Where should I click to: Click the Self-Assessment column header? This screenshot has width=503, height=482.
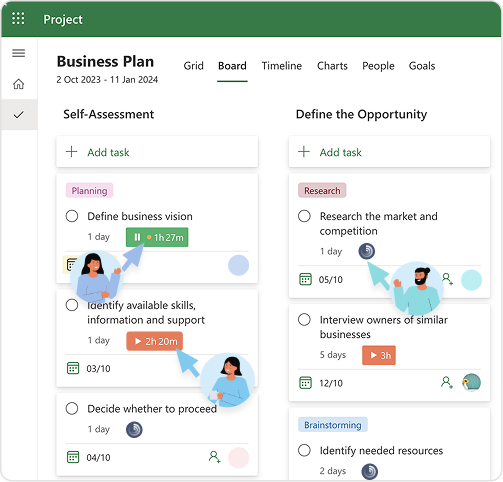(x=109, y=114)
